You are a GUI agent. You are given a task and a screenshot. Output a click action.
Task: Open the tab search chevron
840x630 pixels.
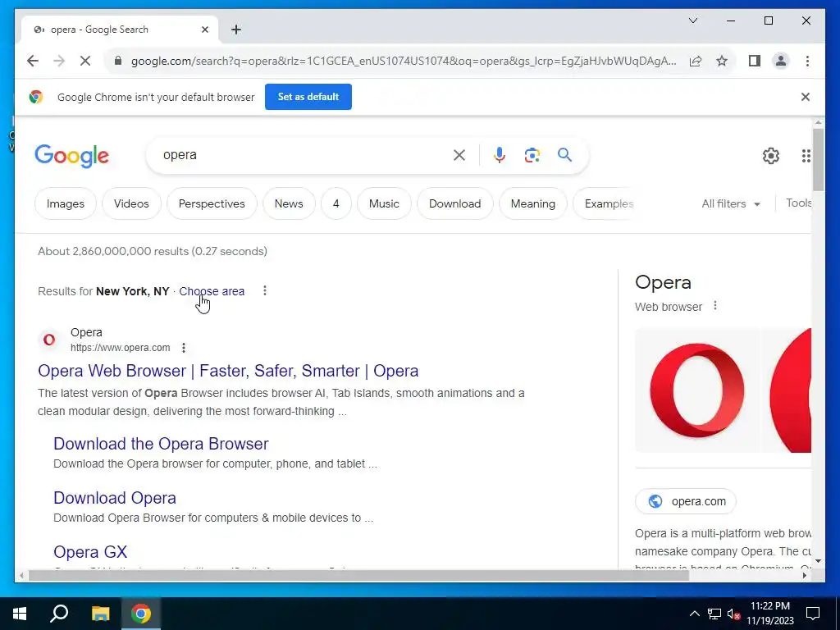pos(692,21)
